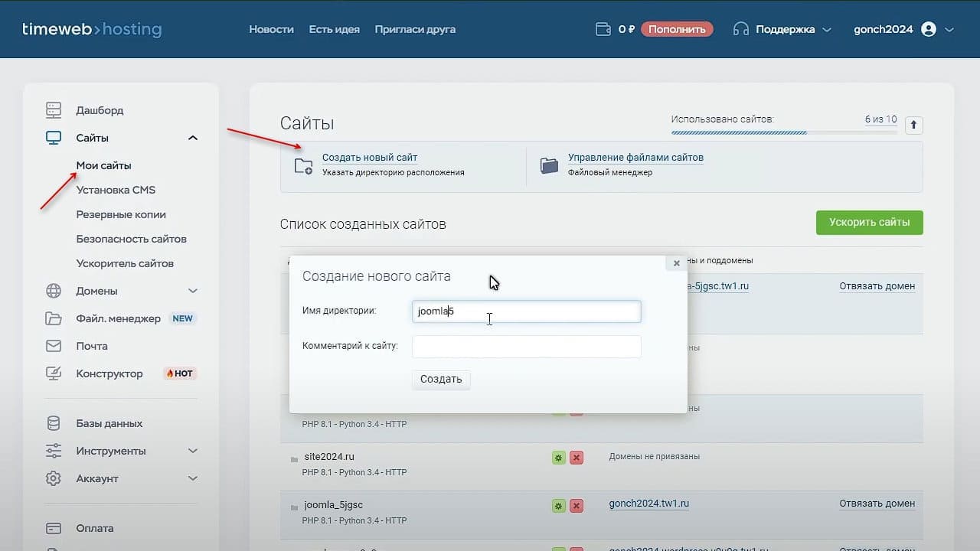Click the Sites monitor icon in sidebar

coord(54,138)
